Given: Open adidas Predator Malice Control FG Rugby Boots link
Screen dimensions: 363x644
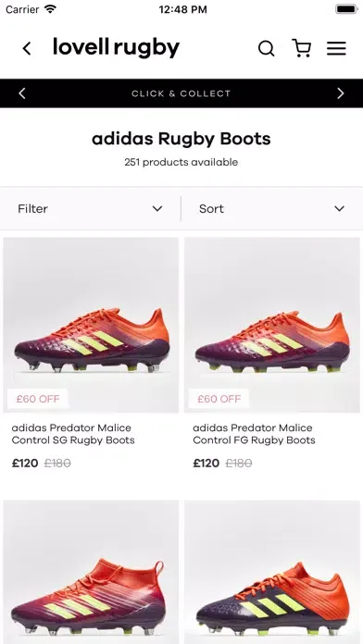Looking at the screenshot, I should (x=254, y=434).
